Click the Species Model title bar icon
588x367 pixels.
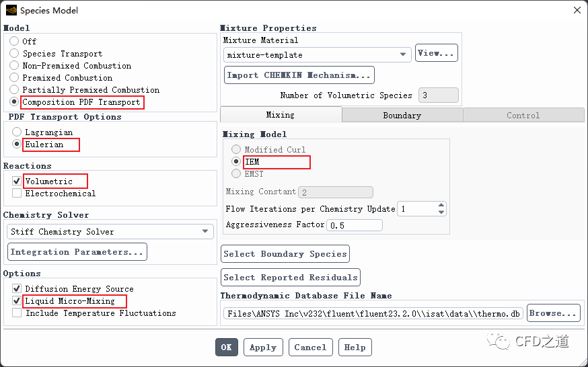11,10
